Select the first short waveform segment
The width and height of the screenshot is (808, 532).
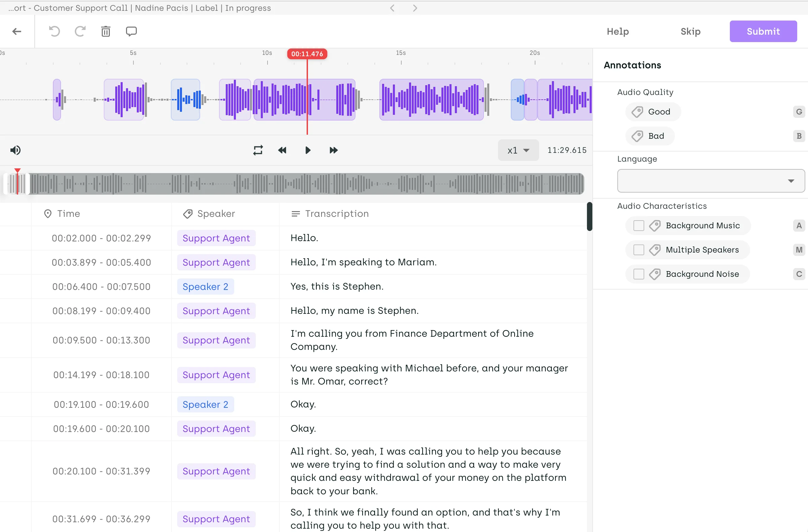click(57, 100)
